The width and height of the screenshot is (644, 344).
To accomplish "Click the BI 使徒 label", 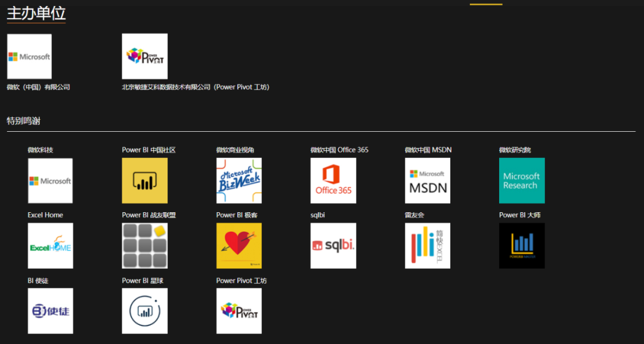I will pos(38,280).
